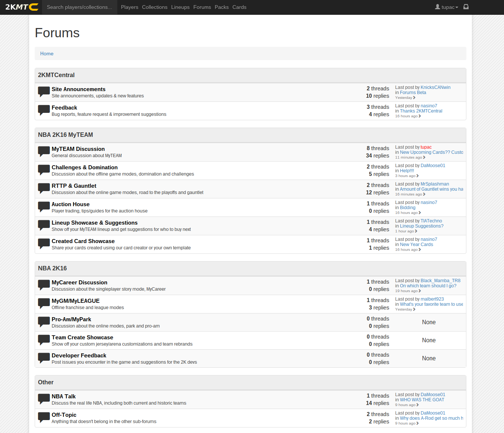
Task: Click the RTTP & Gauntlet bubble icon
Action: click(x=44, y=188)
